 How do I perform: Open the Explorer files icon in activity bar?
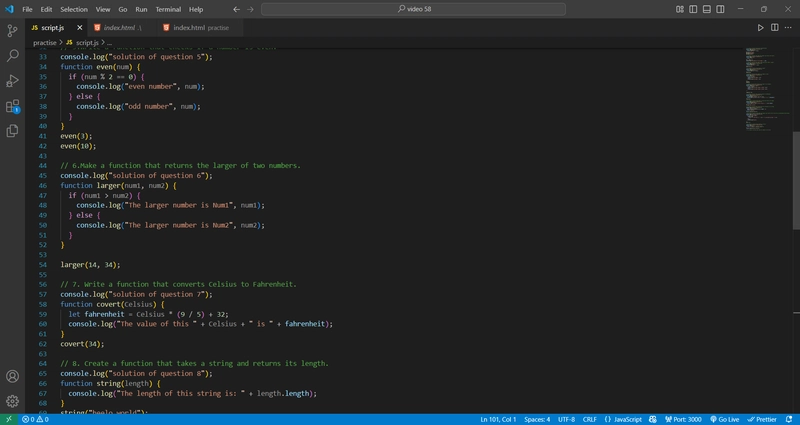[12, 131]
